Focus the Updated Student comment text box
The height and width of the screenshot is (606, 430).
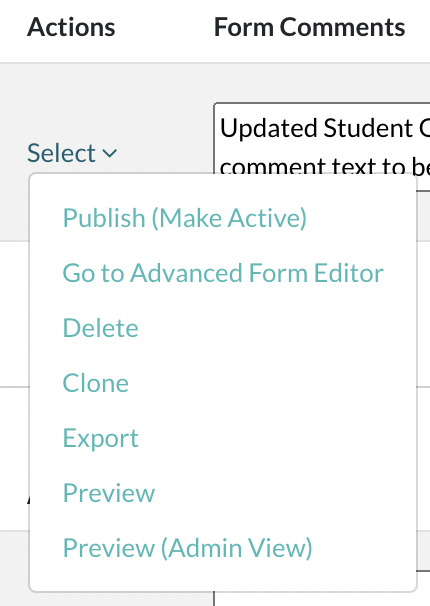[322, 138]
